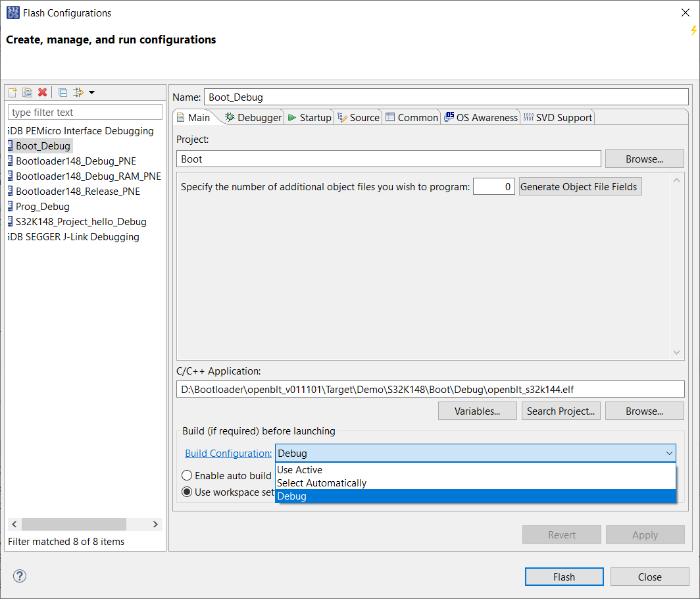The height and width of the screenshot is (599, 700).
Task: Click the type filter text field
Action: pos(85,113)
